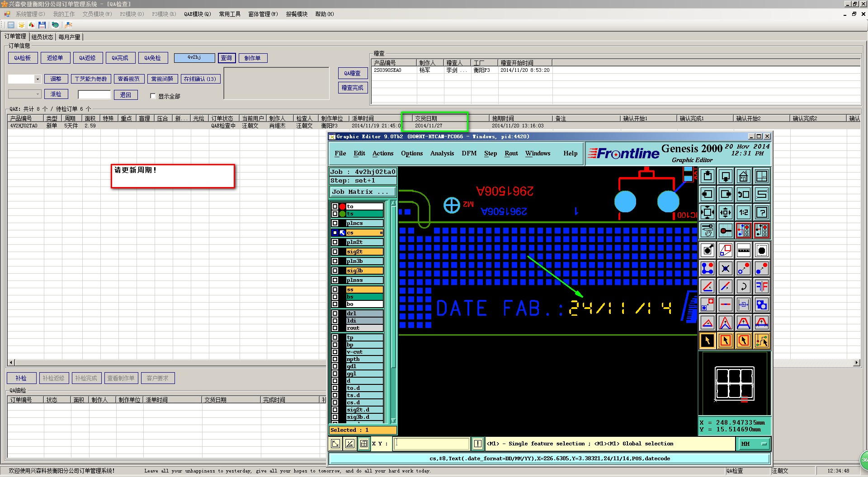This screenshot has height=477, width=868.
Task: Click the Zoom out arrows icon
Action: (x=726, y=212)
